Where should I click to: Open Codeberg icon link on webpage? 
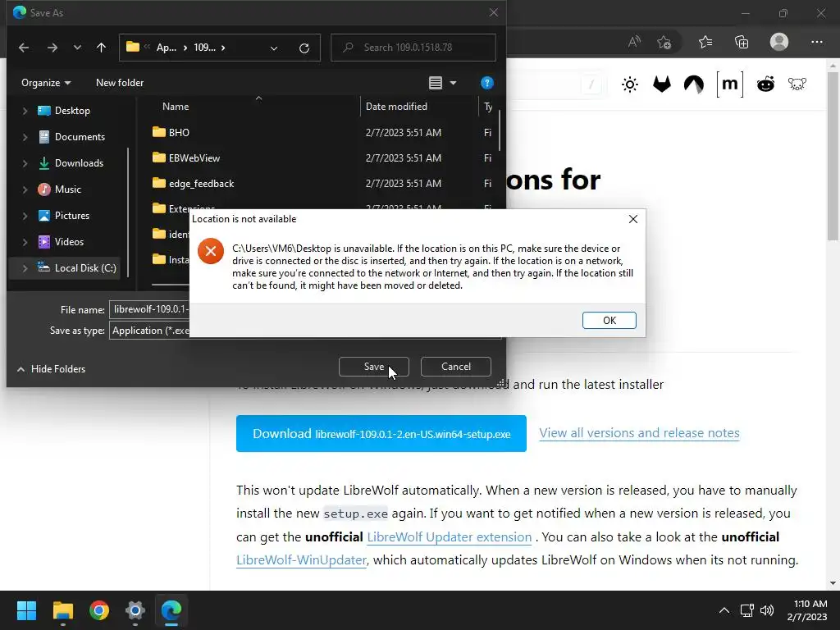[694, 84]
